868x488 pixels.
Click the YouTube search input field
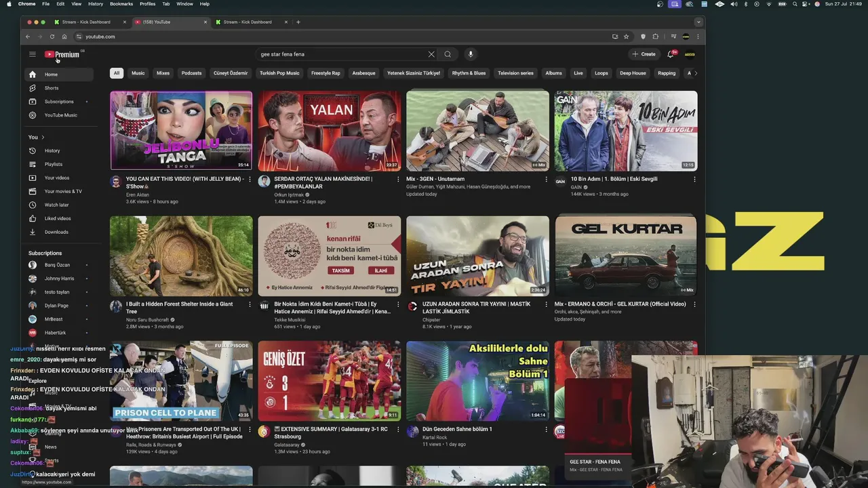[342, 54]
